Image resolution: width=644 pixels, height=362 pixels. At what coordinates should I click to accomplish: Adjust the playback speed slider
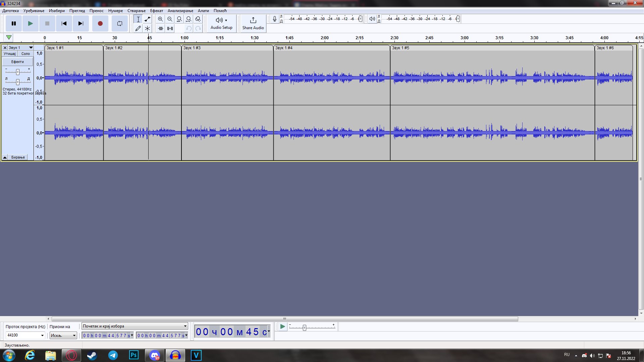coord(305,327)
